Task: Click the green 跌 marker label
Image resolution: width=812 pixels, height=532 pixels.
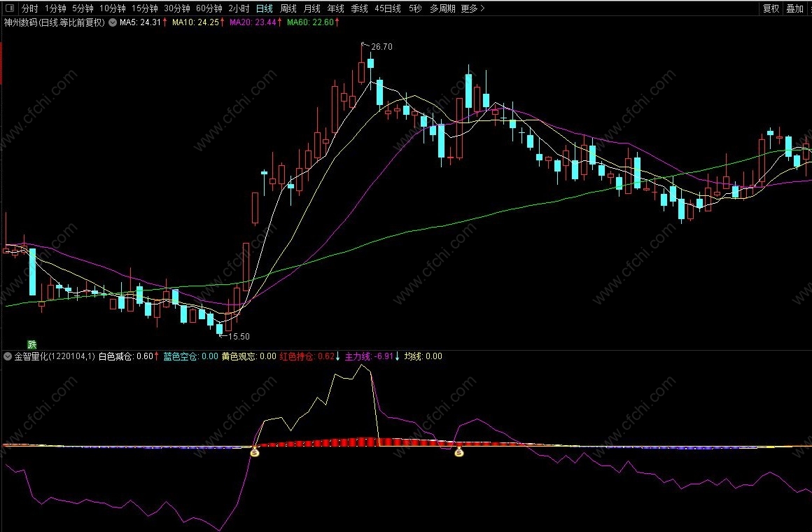Action: point(32,344)
